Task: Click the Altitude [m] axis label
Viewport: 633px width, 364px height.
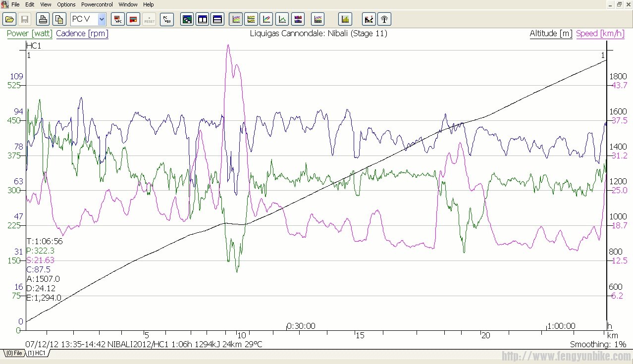Action: (551, 34)
